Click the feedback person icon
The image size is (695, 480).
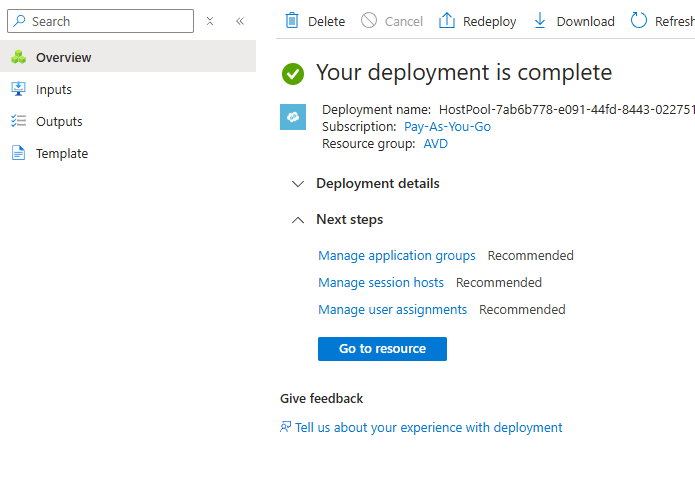[286, 427]
